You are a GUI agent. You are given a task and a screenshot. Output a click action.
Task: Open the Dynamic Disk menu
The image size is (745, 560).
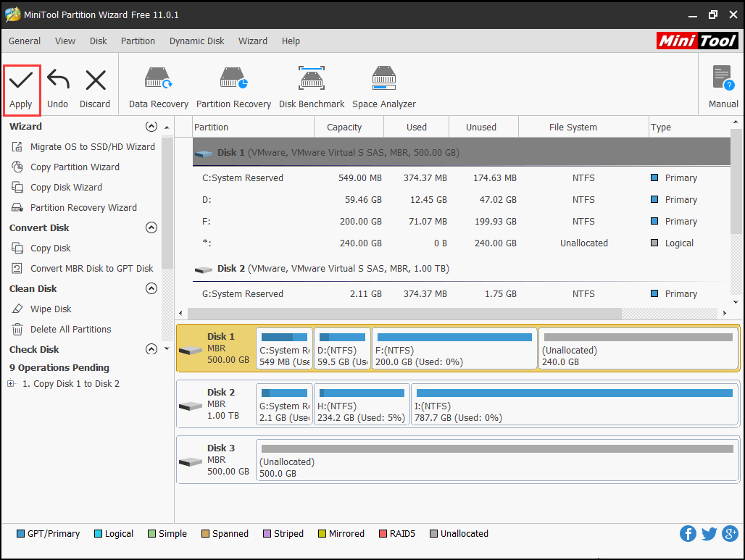coord(196,41)
